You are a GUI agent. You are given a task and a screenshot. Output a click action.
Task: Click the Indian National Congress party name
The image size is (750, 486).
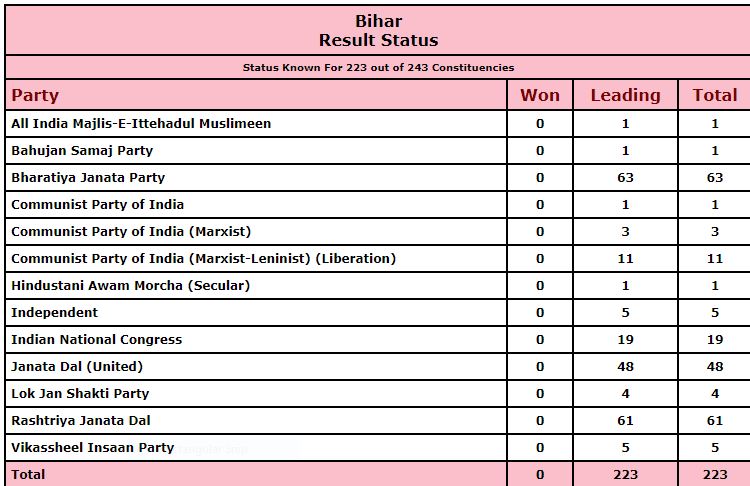(x=97, y=340)
